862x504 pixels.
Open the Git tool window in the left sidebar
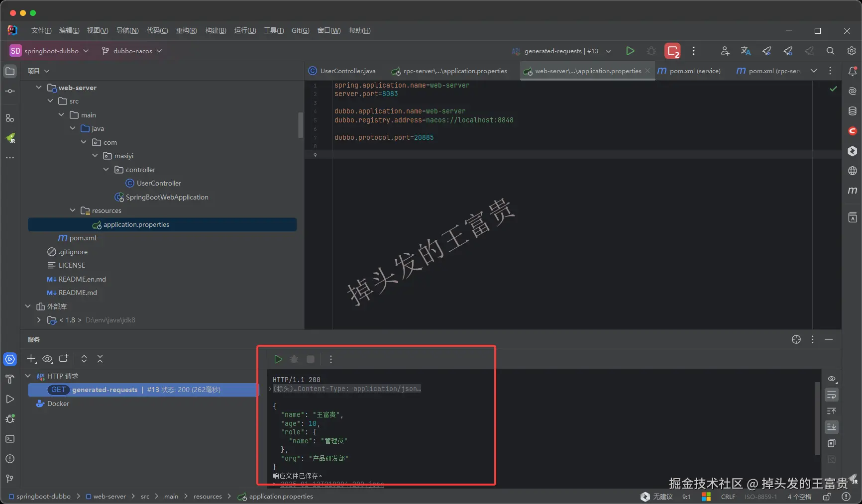[x=10, y=479]
